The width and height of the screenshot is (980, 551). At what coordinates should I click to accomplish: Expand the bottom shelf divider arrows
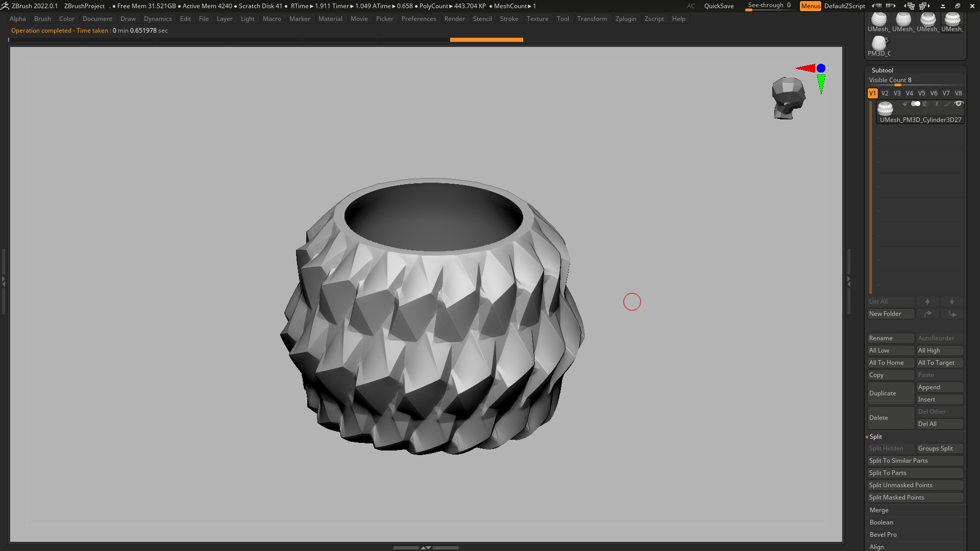pyautogui.click(x=426, y=547)
